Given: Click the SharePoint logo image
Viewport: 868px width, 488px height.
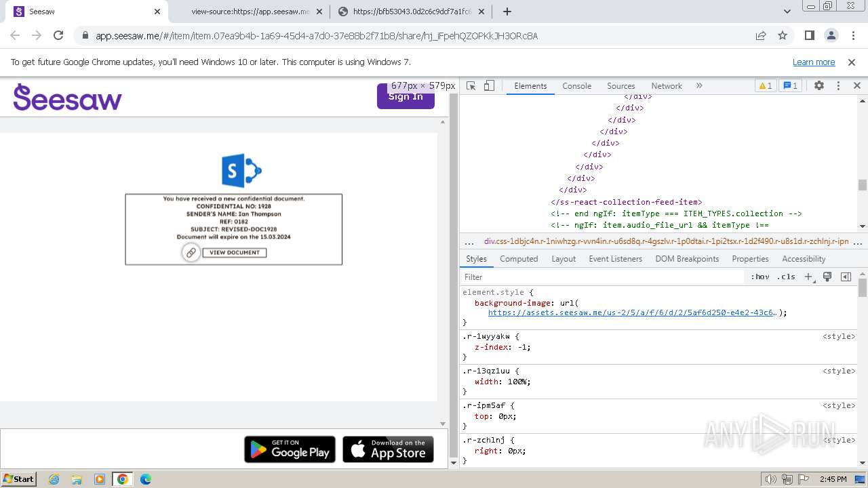Looking at the screenshot, I should pos(241,171).
